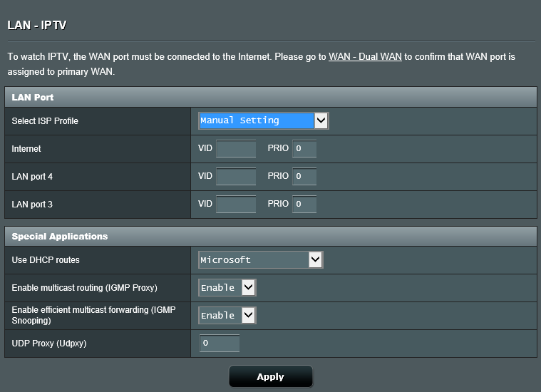The height and width of the screenshot is (392, 541).
Task: Select the LAN port 4 VID field
Action: pyautogui.click(x=235, y=177)
